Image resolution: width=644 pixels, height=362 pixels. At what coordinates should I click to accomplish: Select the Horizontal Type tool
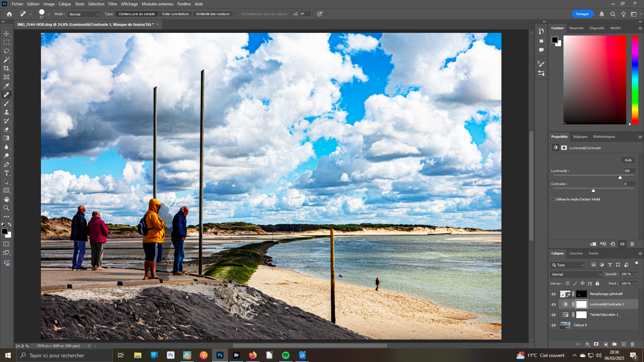click(x=6, y=173)
